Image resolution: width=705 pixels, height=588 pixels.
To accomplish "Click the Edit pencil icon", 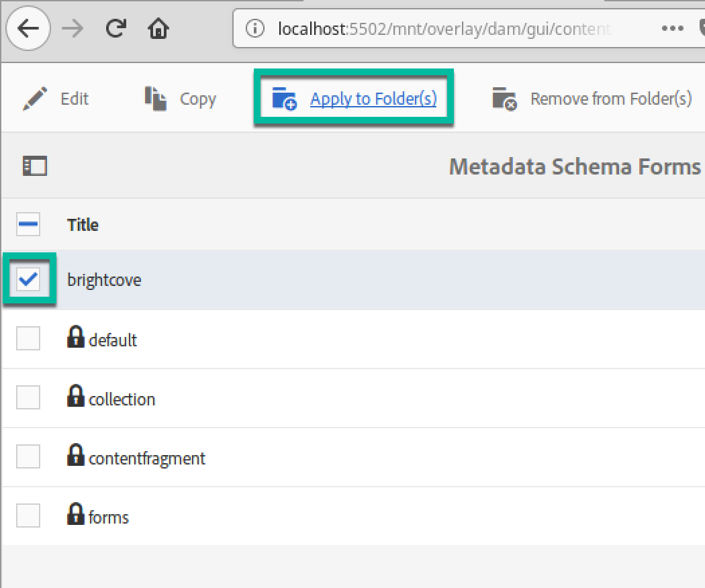I will tap(33, 99).
